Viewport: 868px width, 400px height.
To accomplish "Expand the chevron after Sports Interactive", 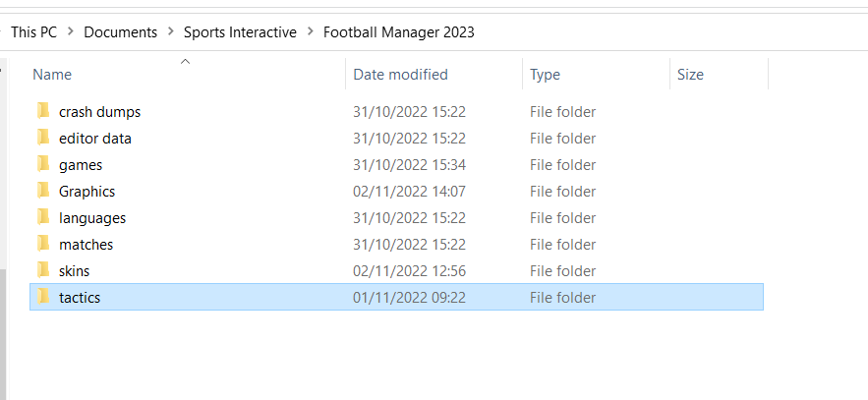I will [310, 32].
